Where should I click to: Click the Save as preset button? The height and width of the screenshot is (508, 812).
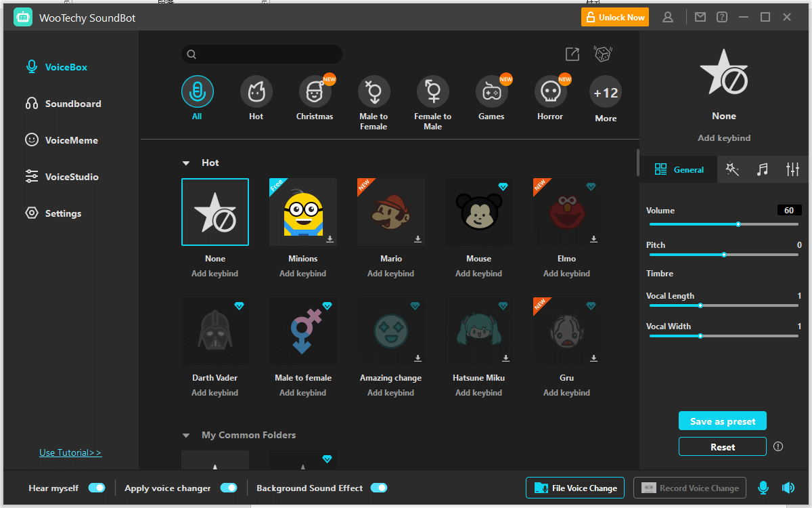[x=722, y=421]
